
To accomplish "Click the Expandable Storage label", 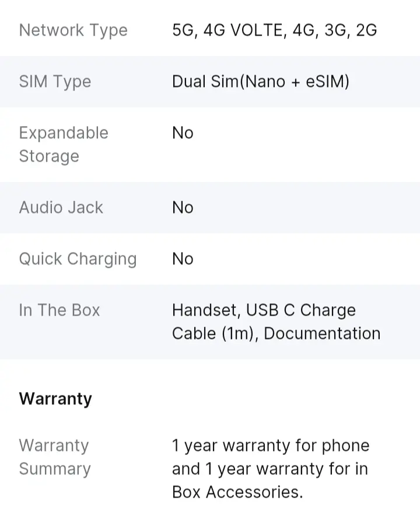I will (x=64, y=145).
